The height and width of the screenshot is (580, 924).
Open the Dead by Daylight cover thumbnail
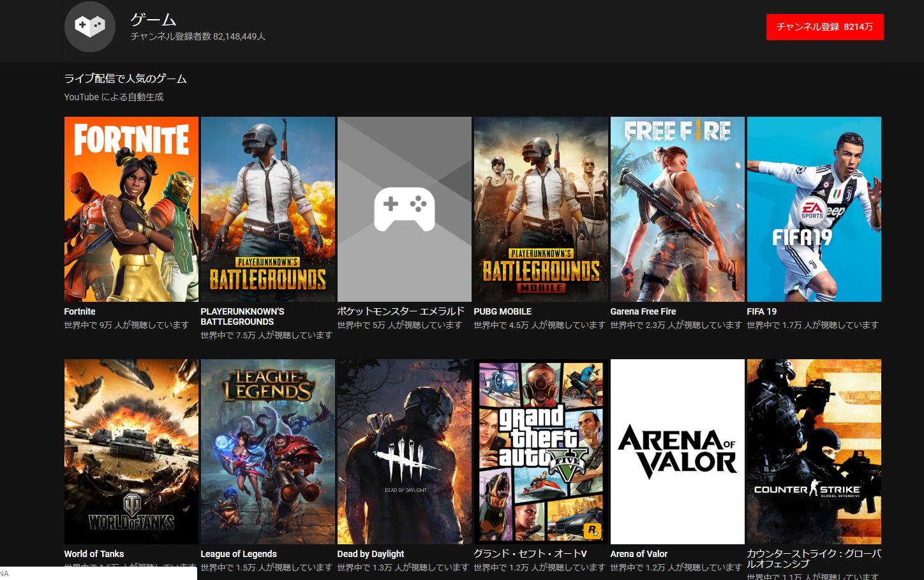click(x=405, y=452)
